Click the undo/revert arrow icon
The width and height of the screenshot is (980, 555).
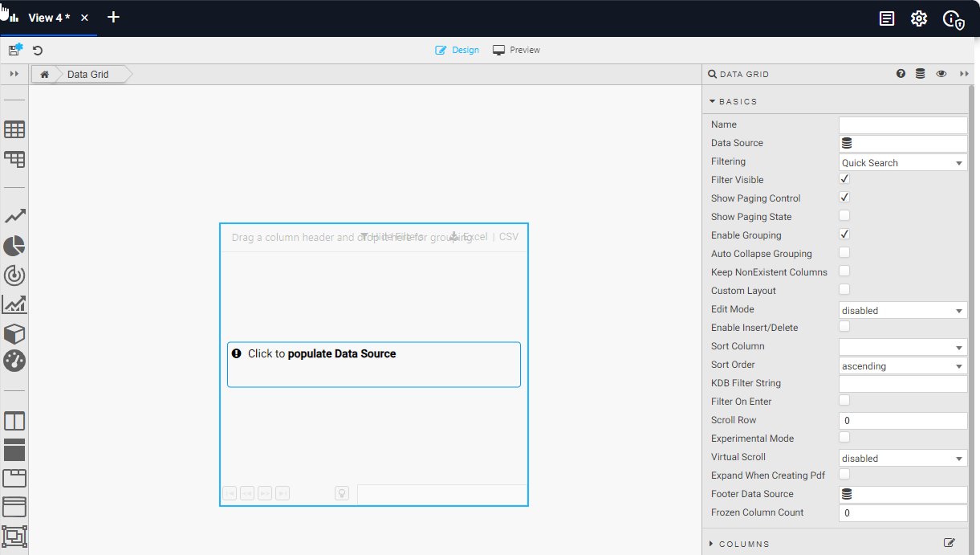38,50
